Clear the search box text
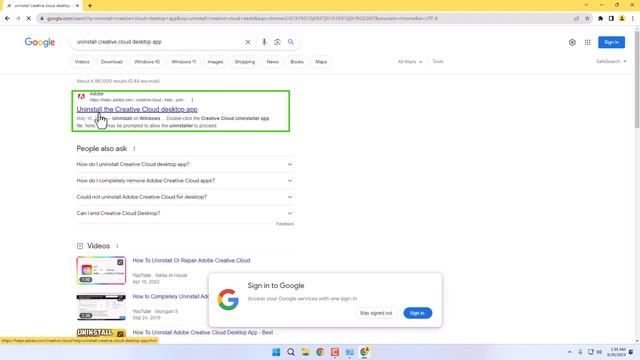 [x=248, y=42]
